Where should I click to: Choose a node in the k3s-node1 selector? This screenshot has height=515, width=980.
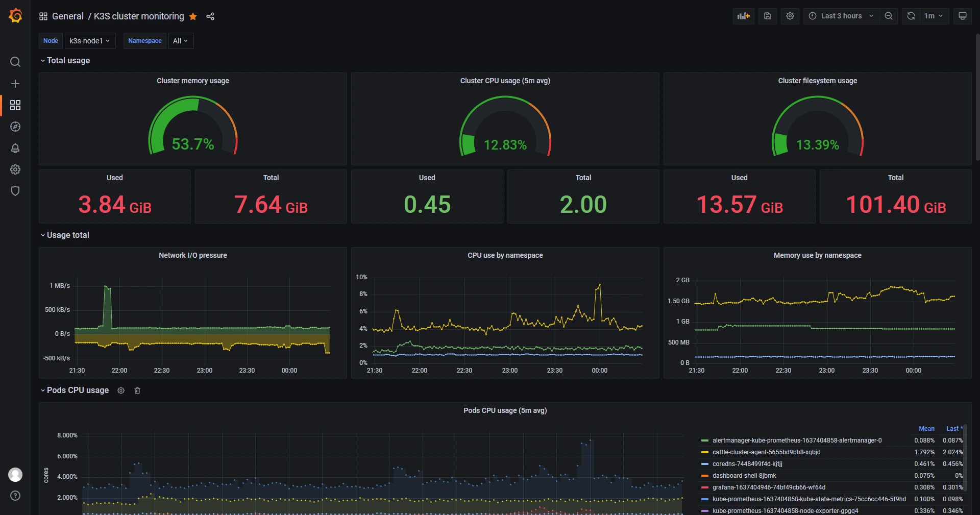(x=90, y=41)
